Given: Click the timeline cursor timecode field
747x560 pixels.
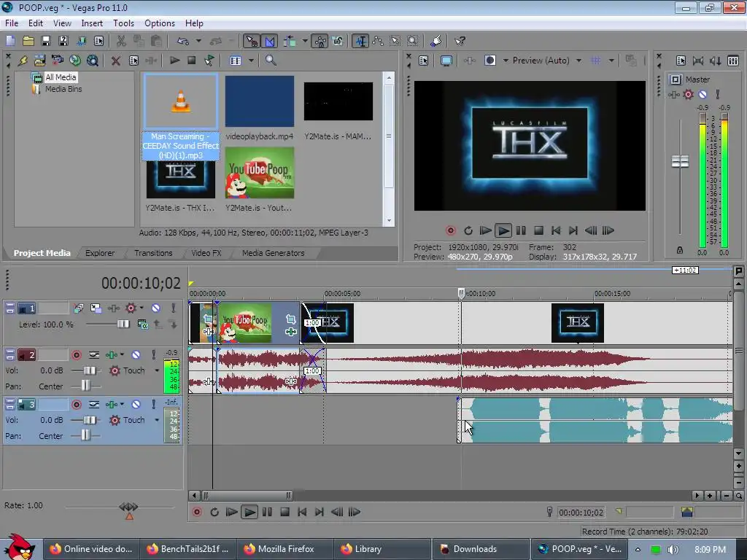Looking at the screenshot, I should (581, 513).
